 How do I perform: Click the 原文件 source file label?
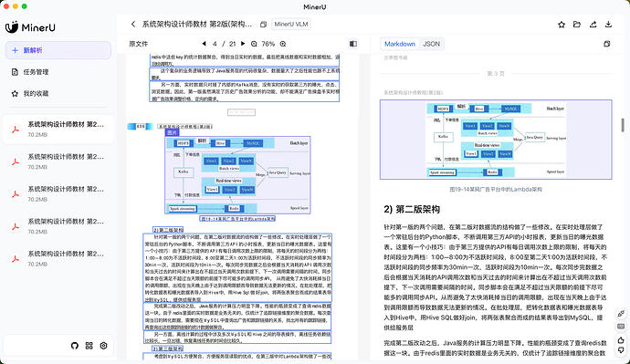click(138, 44)
